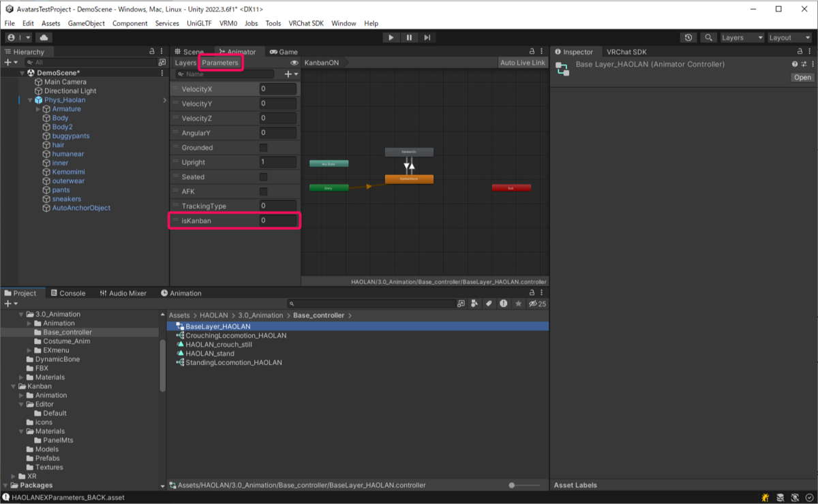Click Project search-in-window icon
The height and width of the screenshot is (504, 818).
pos(461,304)
